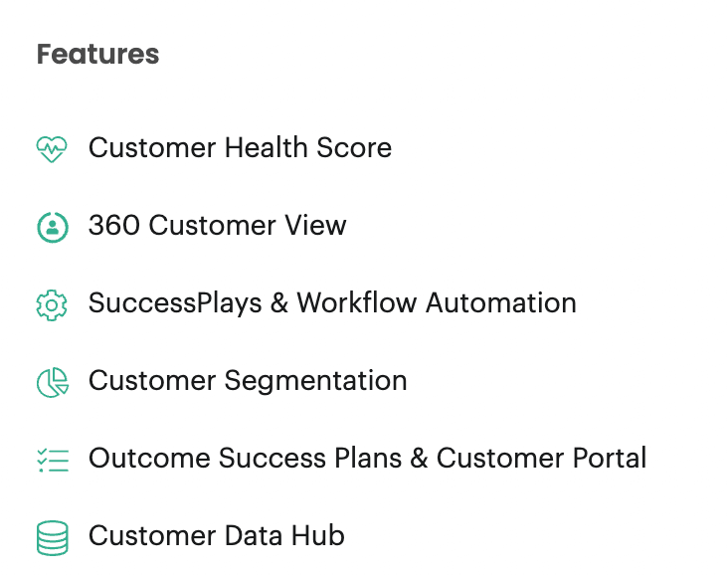The height and width of the screenshot is (575, 728).
Task: Click the pie chart segmentation icon
Action: (53, 382)
